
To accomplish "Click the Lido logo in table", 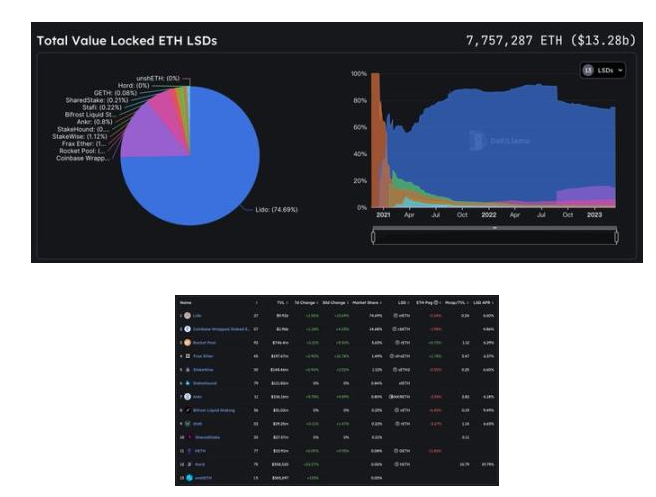I will (187, 315).
